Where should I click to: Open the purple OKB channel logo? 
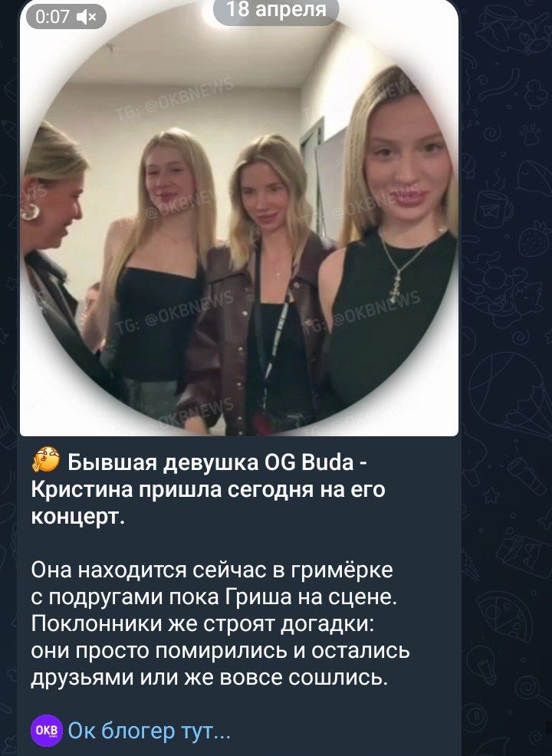(x=46, y=730)
